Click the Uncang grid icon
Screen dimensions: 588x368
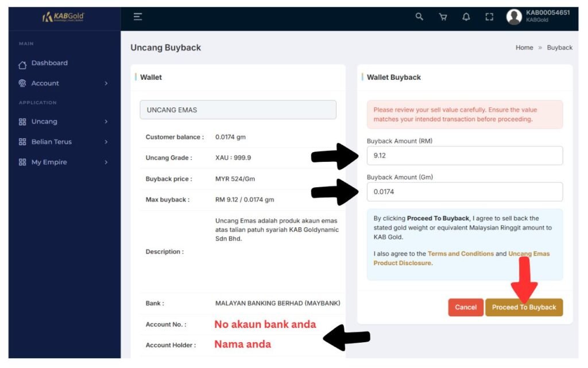[22, 122]
